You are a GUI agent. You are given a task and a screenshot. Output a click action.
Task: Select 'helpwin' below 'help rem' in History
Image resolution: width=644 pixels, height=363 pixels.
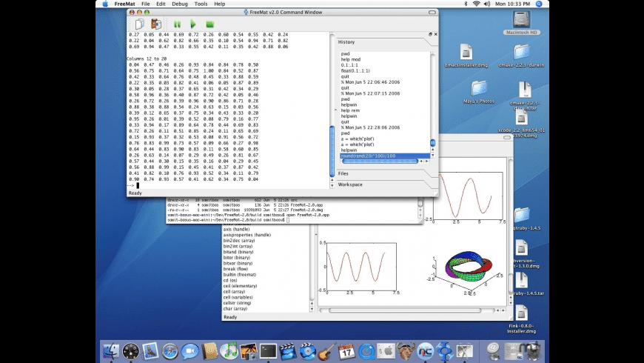[349, 116]
